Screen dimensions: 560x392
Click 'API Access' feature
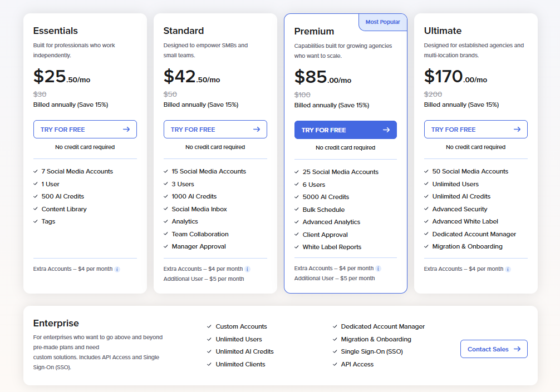[357, 365]
